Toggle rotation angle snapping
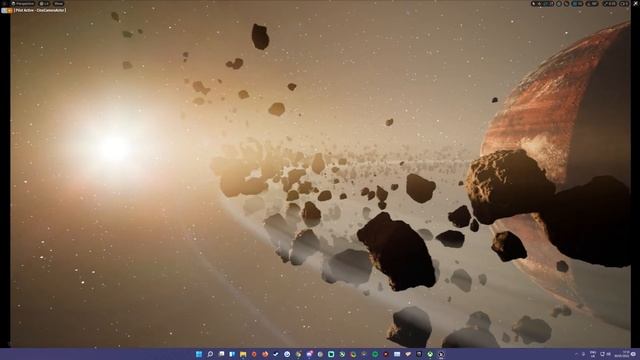The width and height of the screenshot is (640, 360). pos(588,4)
